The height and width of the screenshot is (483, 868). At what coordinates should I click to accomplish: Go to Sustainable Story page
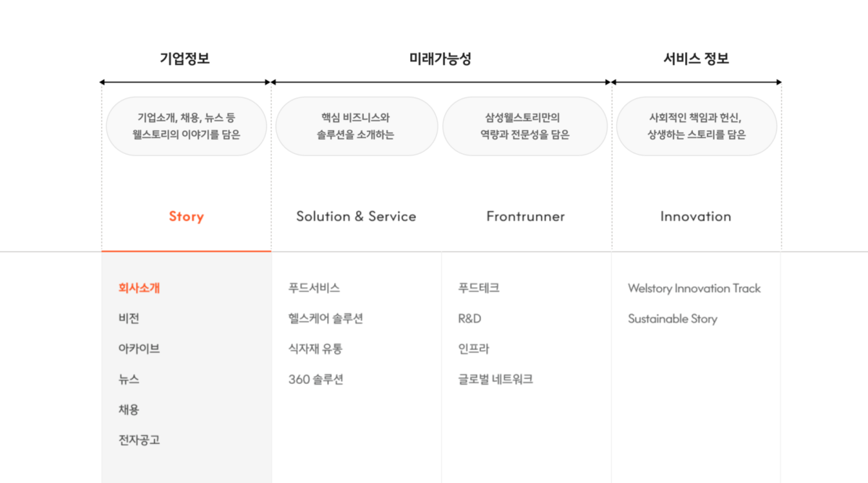coord(673,318)
